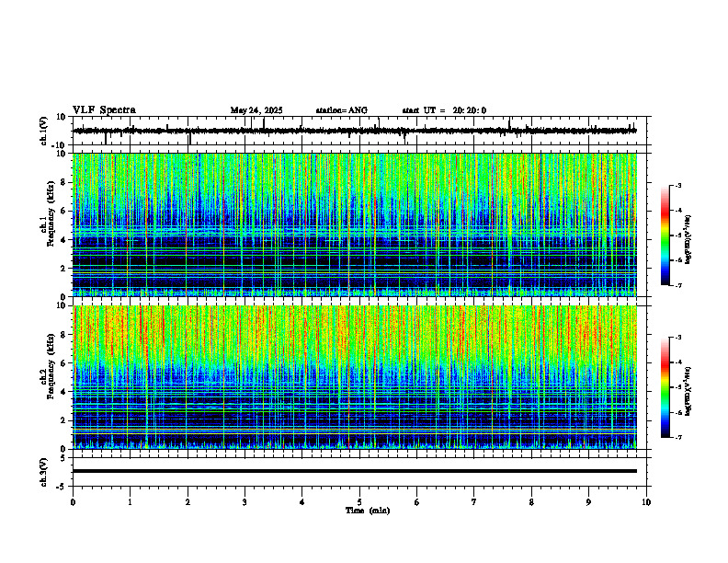This screenshot has width=728, height=563.
Task: Click the ch.1 color bar log(PSD) label
Action: 688,239
